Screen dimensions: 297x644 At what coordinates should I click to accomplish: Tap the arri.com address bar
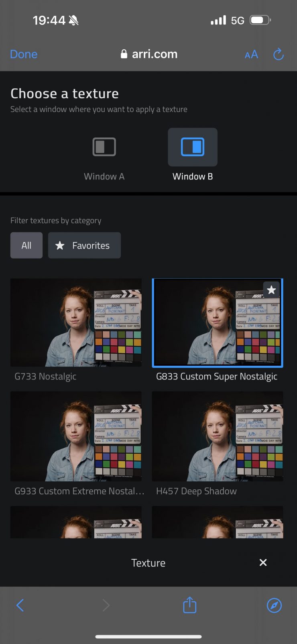coord(149,54)
